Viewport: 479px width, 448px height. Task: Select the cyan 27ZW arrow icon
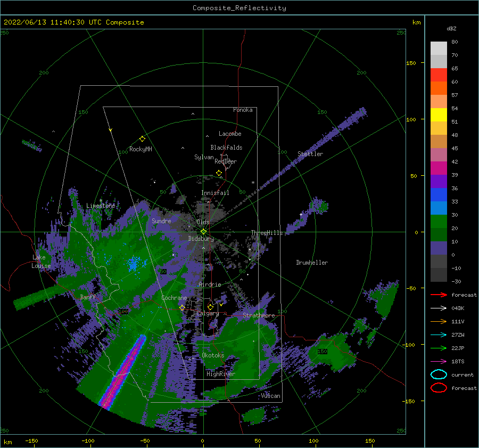pos(439,335)
